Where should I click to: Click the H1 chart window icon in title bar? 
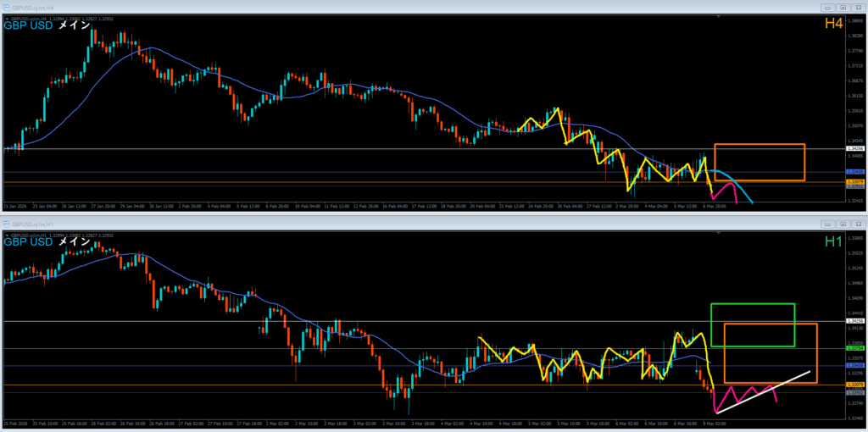(x=6, y=224)
